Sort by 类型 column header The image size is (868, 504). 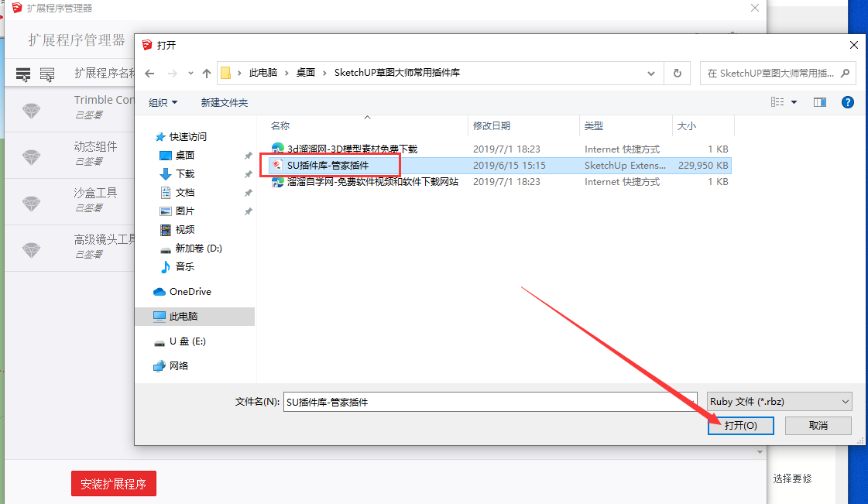coord(593,125)
